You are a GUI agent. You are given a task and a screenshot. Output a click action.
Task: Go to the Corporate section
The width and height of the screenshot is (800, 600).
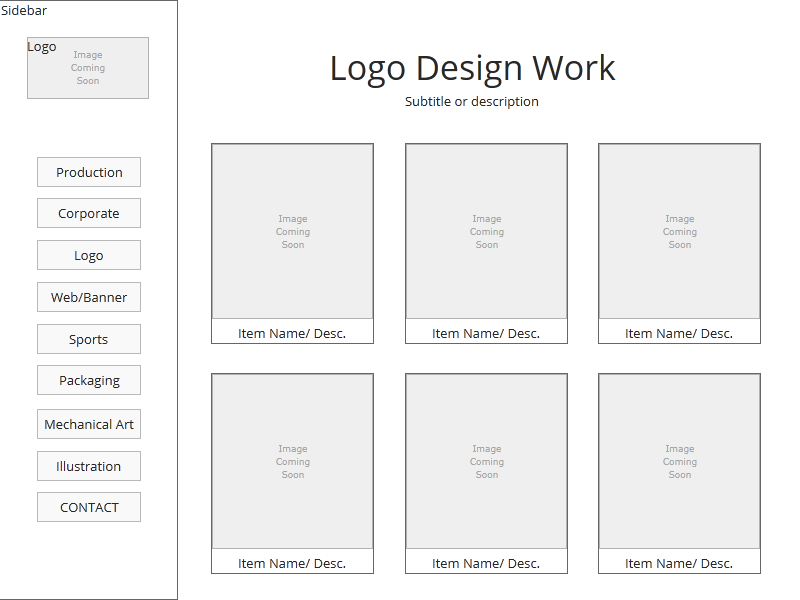(x=89, y=213)
